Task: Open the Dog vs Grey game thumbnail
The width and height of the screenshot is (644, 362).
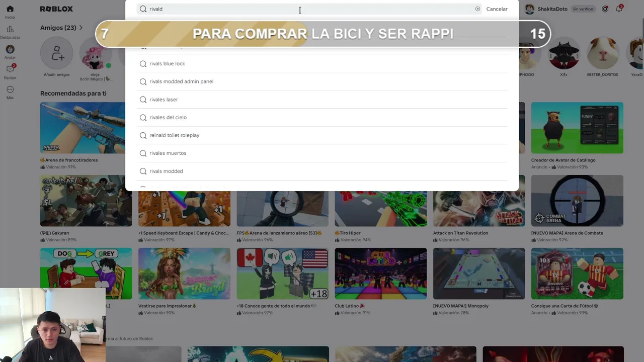Action: point(86,274)
